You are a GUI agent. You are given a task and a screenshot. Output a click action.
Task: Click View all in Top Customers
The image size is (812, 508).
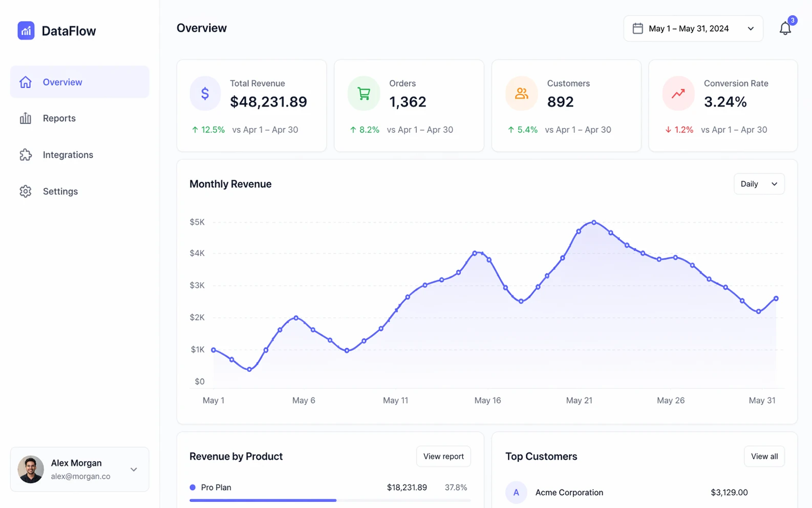point(764,456)
